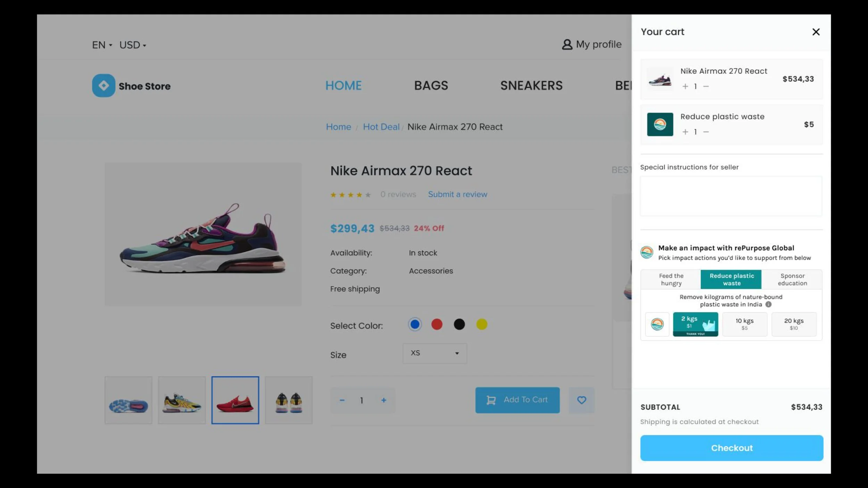Increase Nike Airmax 270 React cart quantity
Viewport: 868px width, 488px height.
click(x=685, y=86)
